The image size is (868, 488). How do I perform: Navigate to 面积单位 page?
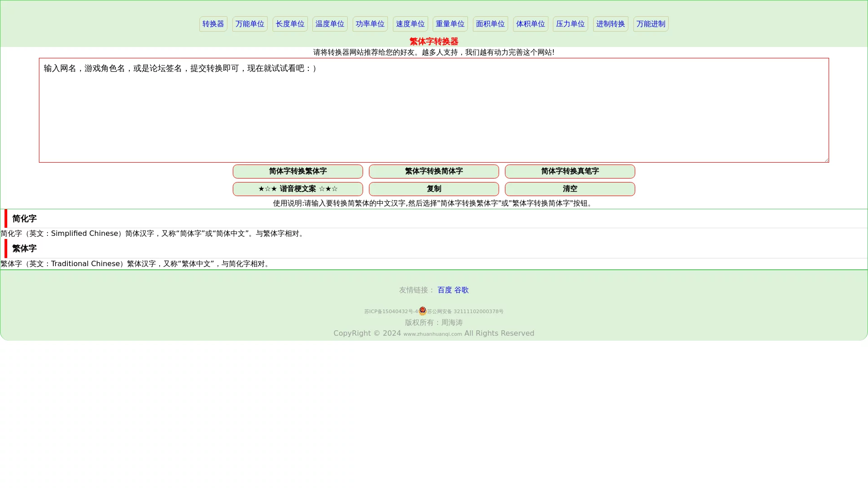[x=490, y=24]
